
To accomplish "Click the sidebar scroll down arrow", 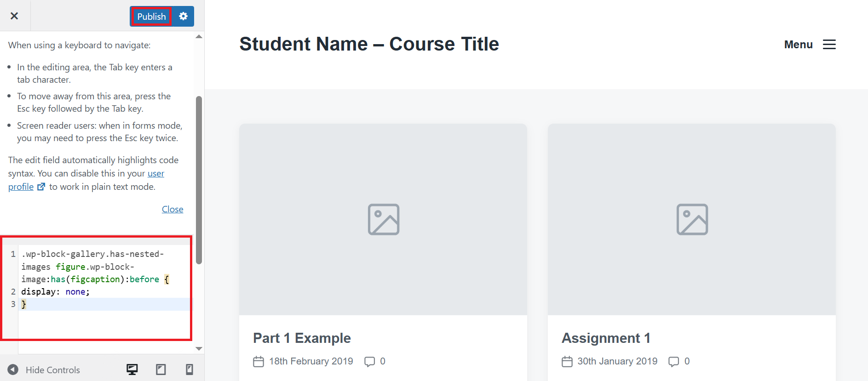I will coord(199,349).
